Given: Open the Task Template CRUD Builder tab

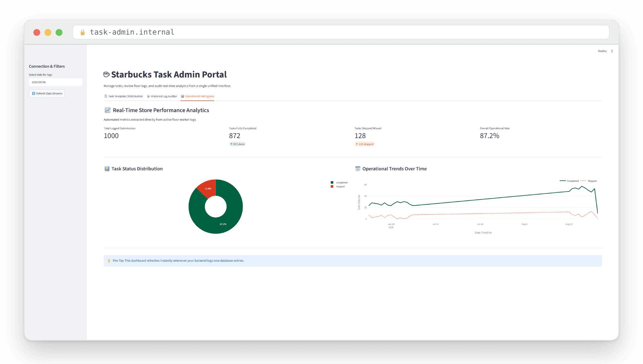Looking at the screenshot, I should (124, 96).
